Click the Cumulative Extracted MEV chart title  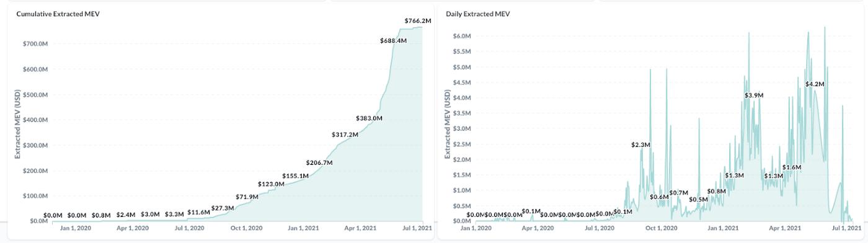(x=58, y=14)
